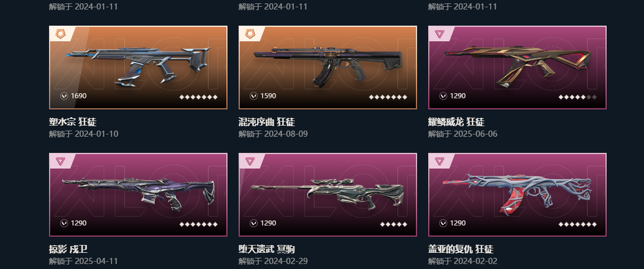This screenshot has width=644, height=269.
Task: Open the 盖亚的复仇 狂徒 red rifle image
Action: [x=518, y=194]
